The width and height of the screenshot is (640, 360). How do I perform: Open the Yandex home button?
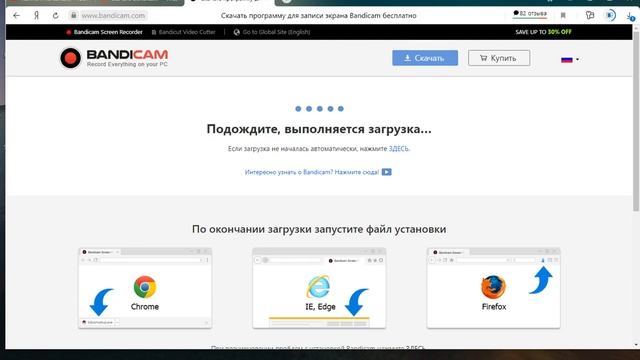pyautogui.click(x=36, y=16)
